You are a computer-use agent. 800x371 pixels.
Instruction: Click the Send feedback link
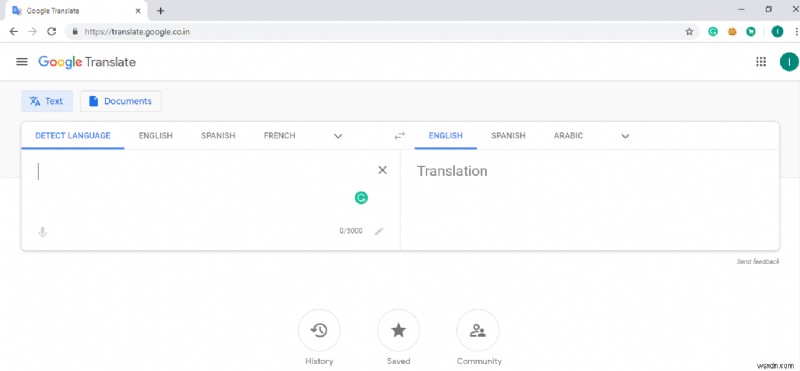click(758, 261)
